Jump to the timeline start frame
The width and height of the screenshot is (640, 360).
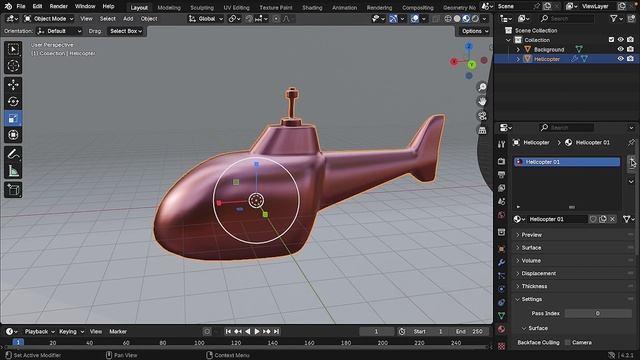(228, 331)
